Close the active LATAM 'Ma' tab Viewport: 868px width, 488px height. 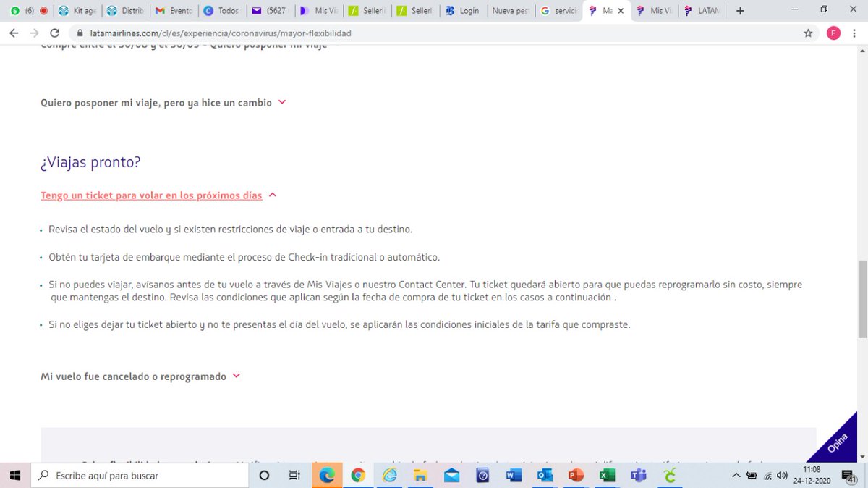click(621, 11)
